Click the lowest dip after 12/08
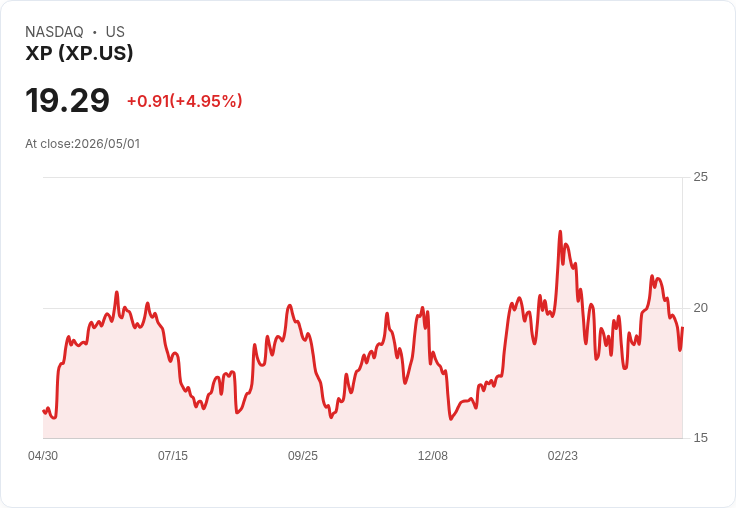Viewport: 736px width, 508px height. click(x=451, y=419)
